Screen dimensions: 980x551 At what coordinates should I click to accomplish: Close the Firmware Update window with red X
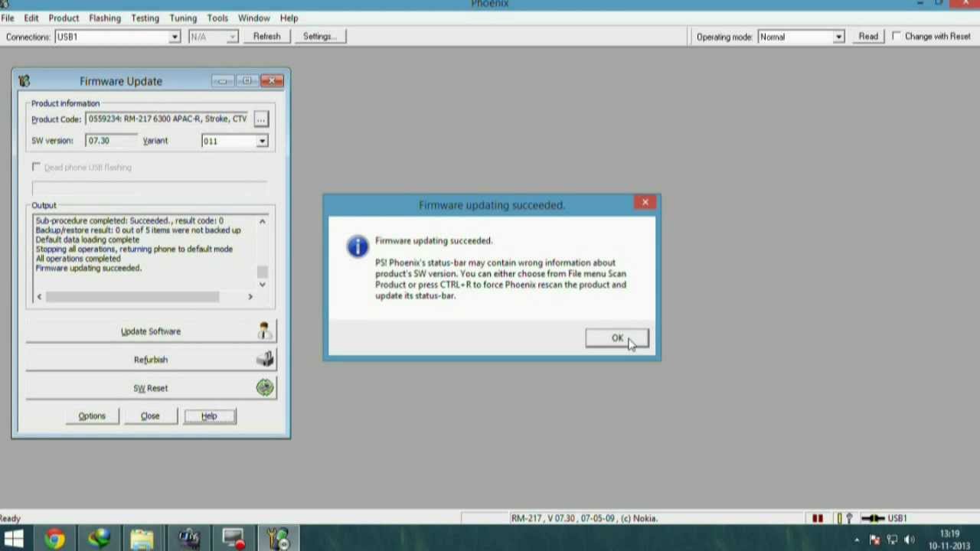coord(273,81)
